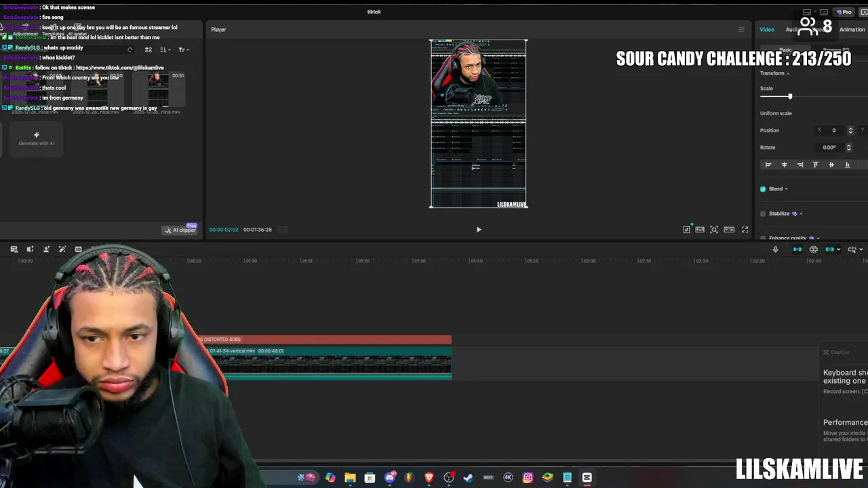Play the video in the Player
The image size is (868, 488).
tap(479, 230)
